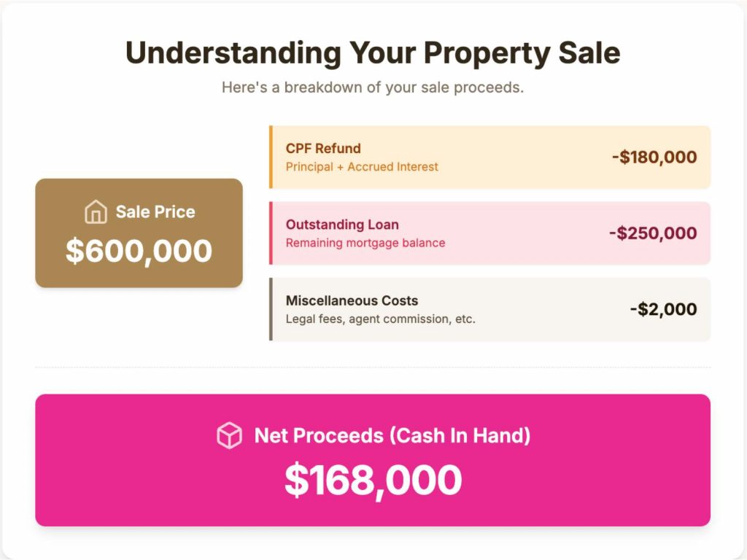
Task: Click the -$2,000 miscellaneous amount
Action: tap(662, 309)
